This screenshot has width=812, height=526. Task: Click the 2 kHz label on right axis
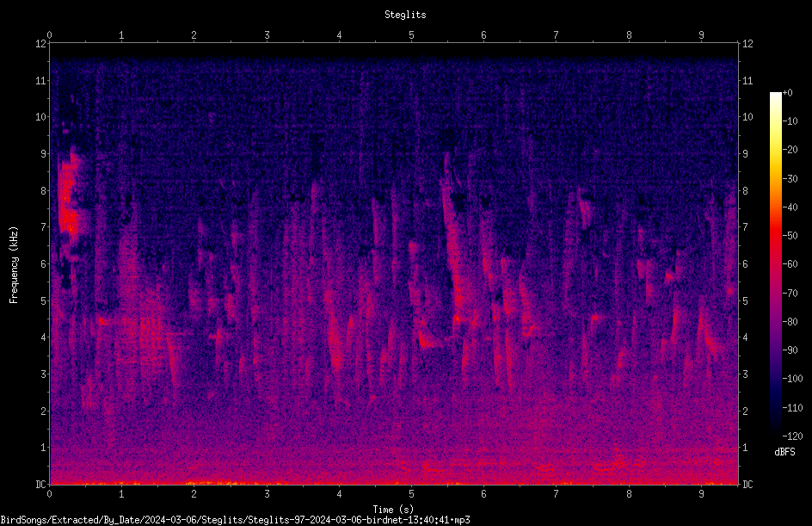tap(745, 411)
